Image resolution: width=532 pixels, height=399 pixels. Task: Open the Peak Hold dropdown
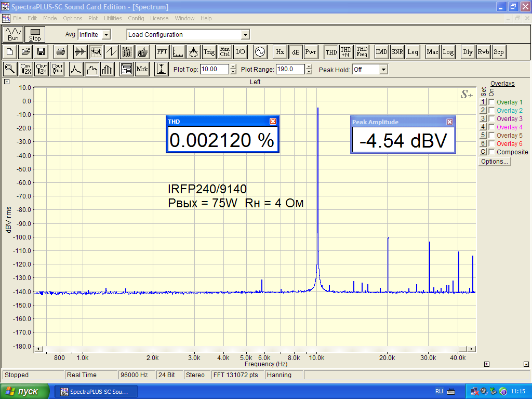coord(383,70)
